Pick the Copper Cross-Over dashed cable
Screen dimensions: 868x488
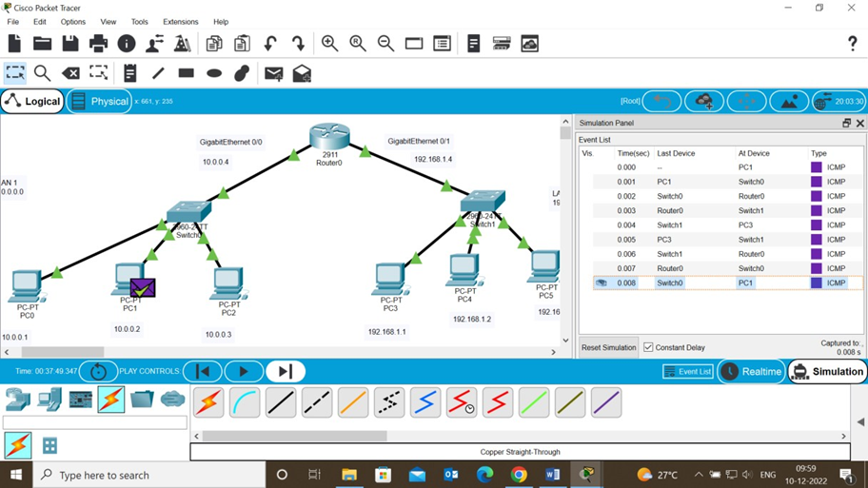click(317, 403)
